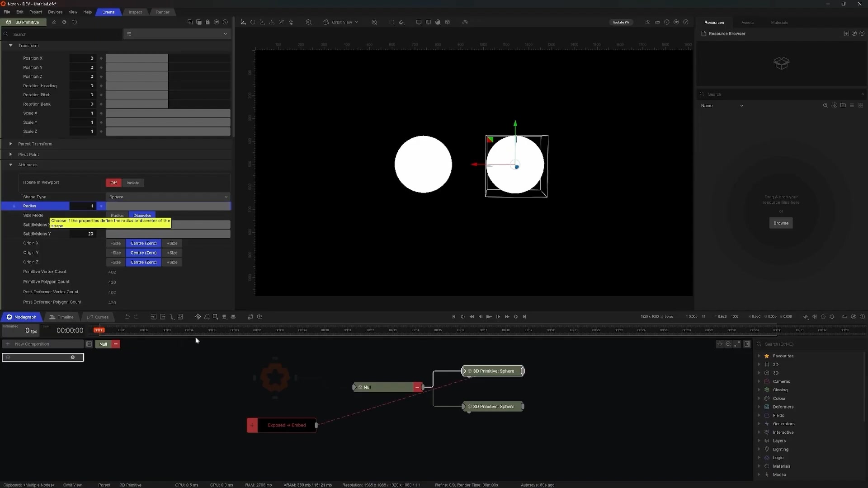The image size is (868, 488).
Task: Click the Position X slider bar
Action: tap(168, 58)
